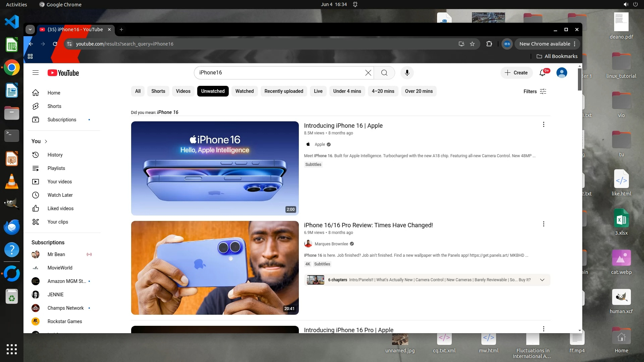
Task: Click the 'iPhone 16' suggestion link
Action: [167, 112]
